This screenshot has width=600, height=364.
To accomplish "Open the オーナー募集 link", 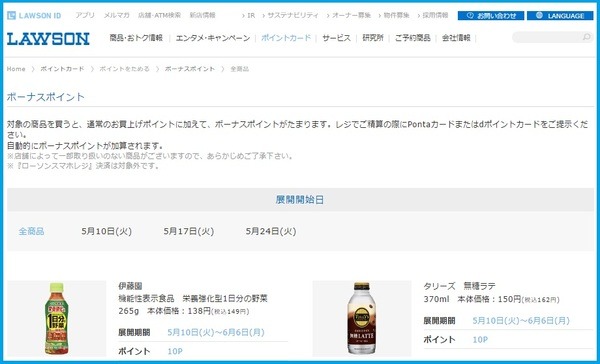I will click(351, 15).
